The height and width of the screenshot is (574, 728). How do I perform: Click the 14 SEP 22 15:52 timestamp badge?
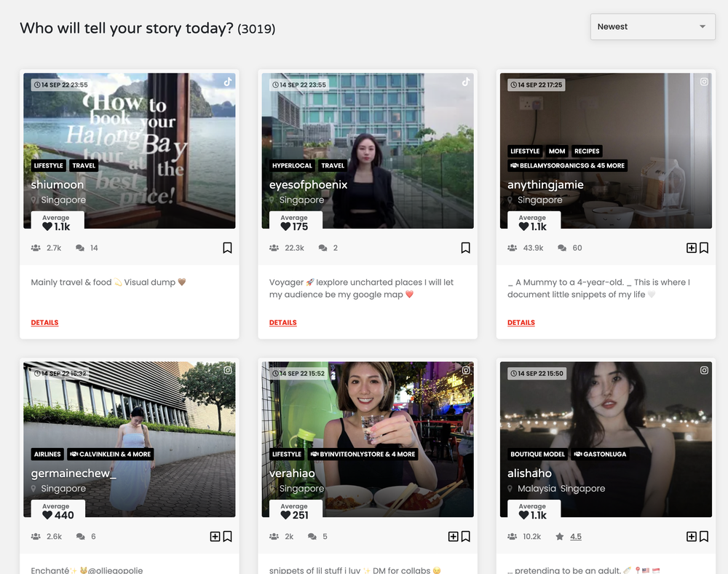pyautogui.click(x=298, y=374)
